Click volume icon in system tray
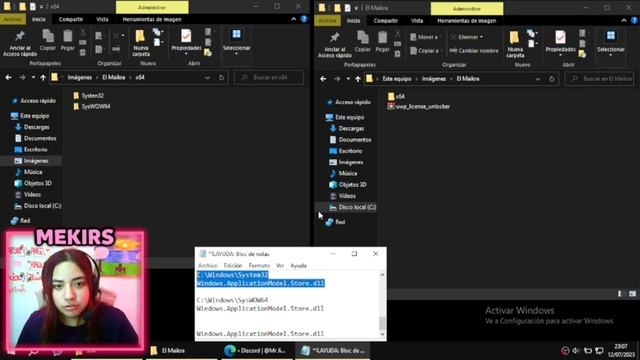Viewport: 640px width, 360px height. coord(576,350)
